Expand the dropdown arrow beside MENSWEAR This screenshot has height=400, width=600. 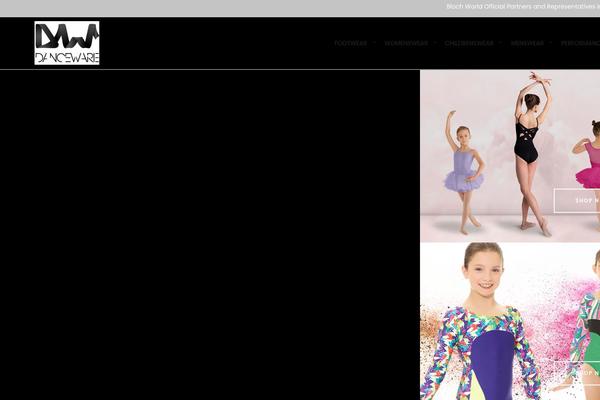(551, 43)
